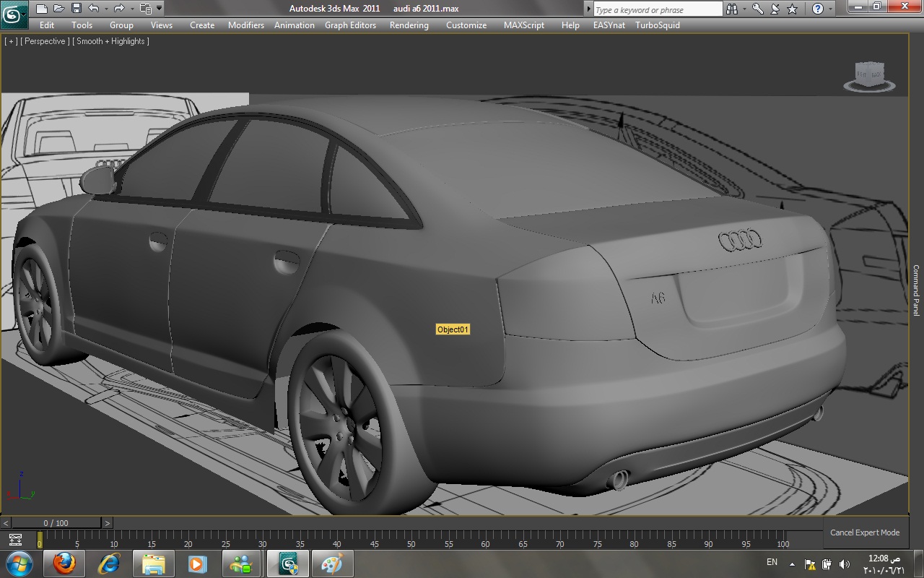
Task: Click the 0 / 100 time slider handle
Action: [56, 523]
